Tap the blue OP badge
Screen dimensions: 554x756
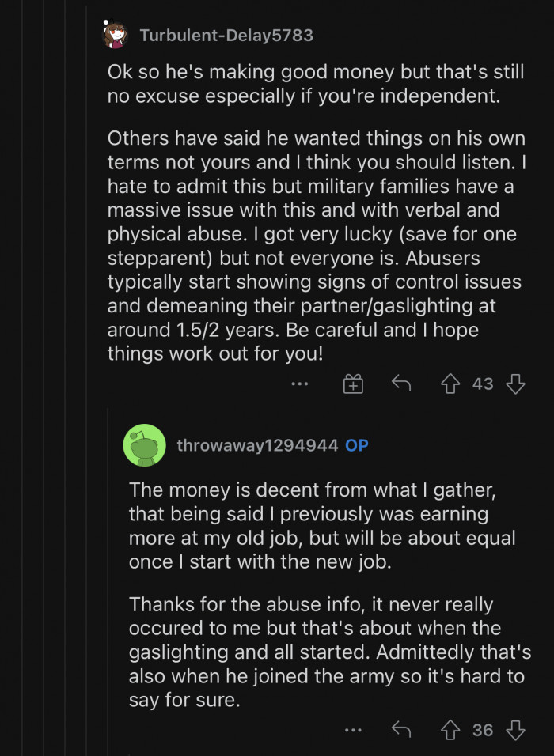(x=357, y=445)
